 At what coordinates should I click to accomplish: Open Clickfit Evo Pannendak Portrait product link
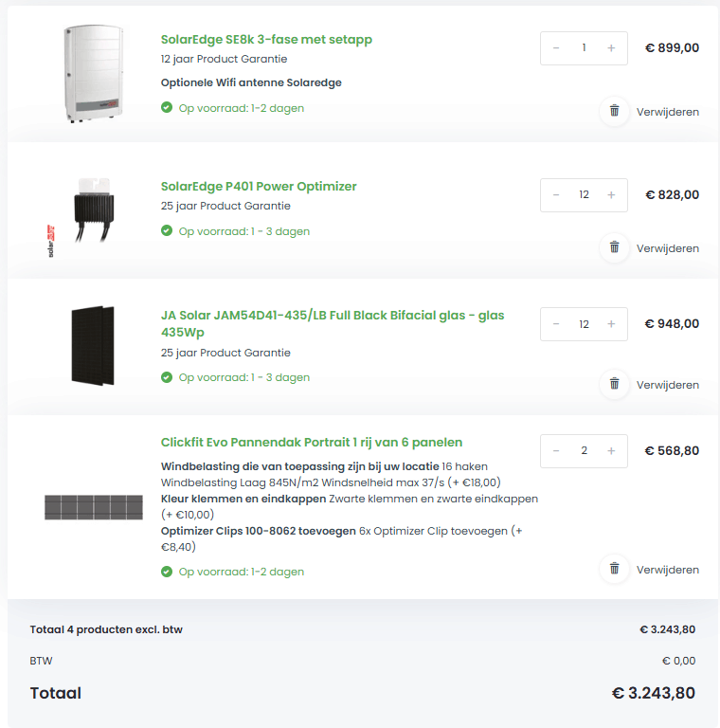coord(312,443)
